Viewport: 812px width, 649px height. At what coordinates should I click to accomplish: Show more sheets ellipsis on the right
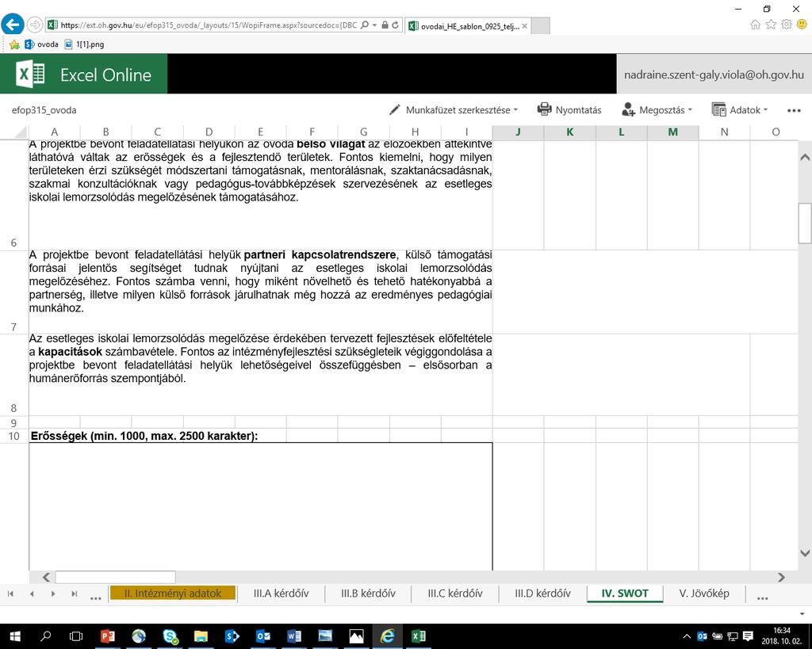(x=762, y=597)
